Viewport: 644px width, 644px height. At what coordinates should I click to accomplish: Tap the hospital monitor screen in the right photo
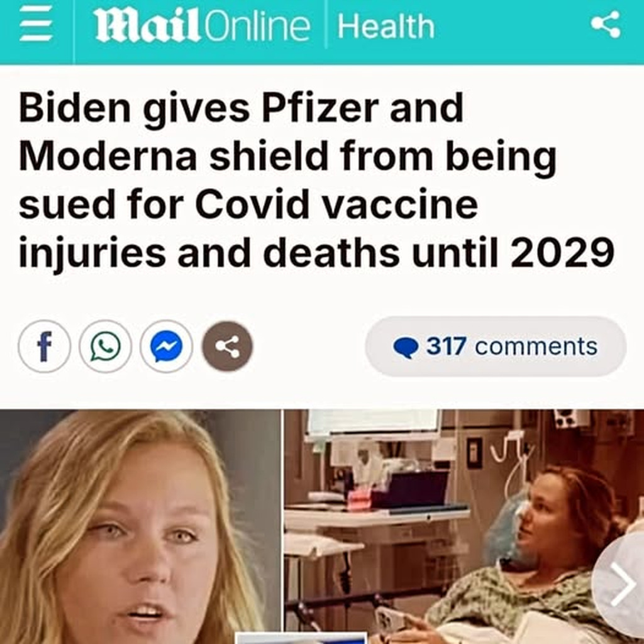click(374, 424)
